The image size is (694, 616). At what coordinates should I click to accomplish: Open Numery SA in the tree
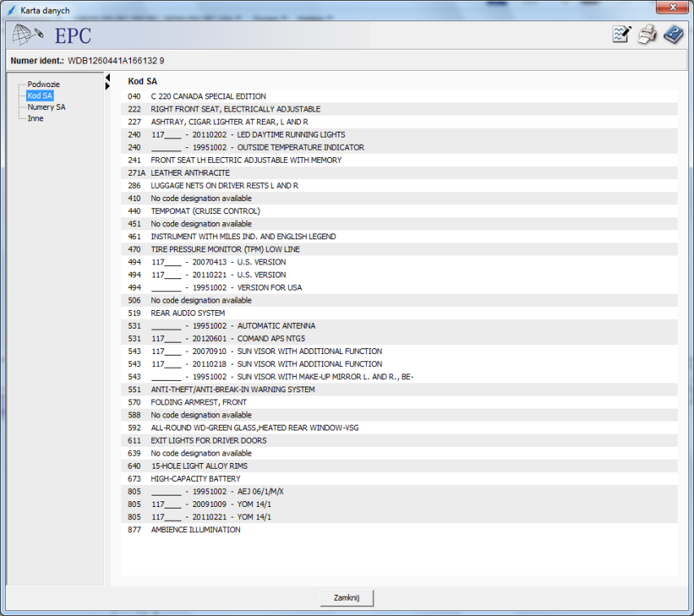click(46, 107)
